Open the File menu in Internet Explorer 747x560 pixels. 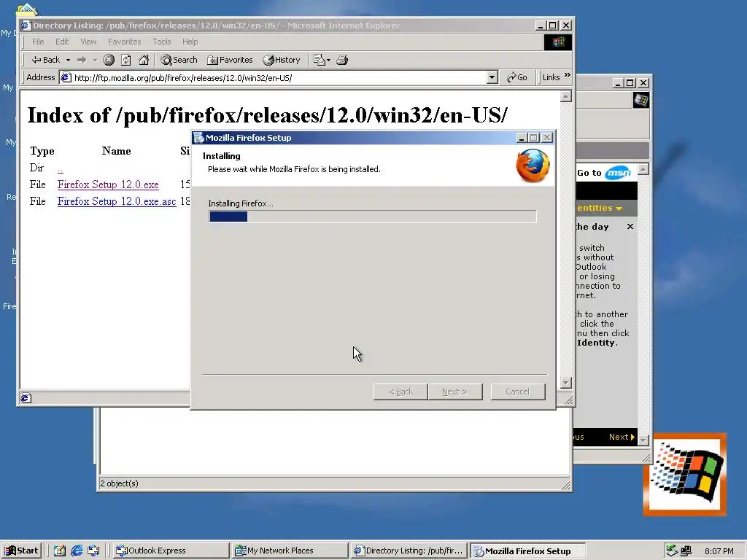[x=38, y=42]
